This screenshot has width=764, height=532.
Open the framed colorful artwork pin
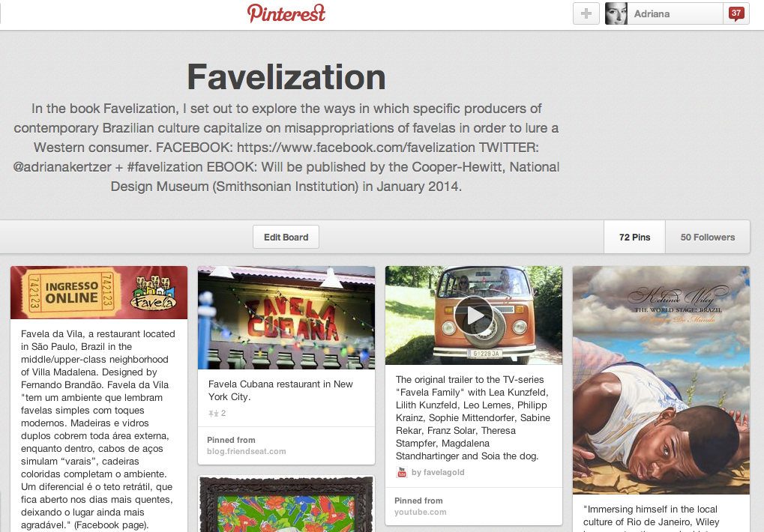coord(286,504)
